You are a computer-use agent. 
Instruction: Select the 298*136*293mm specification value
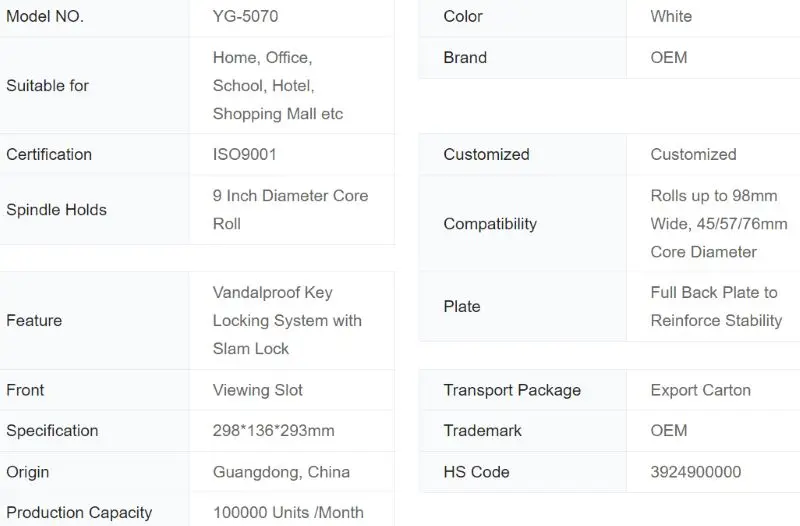pyautogui.click(x=273, y=431)
